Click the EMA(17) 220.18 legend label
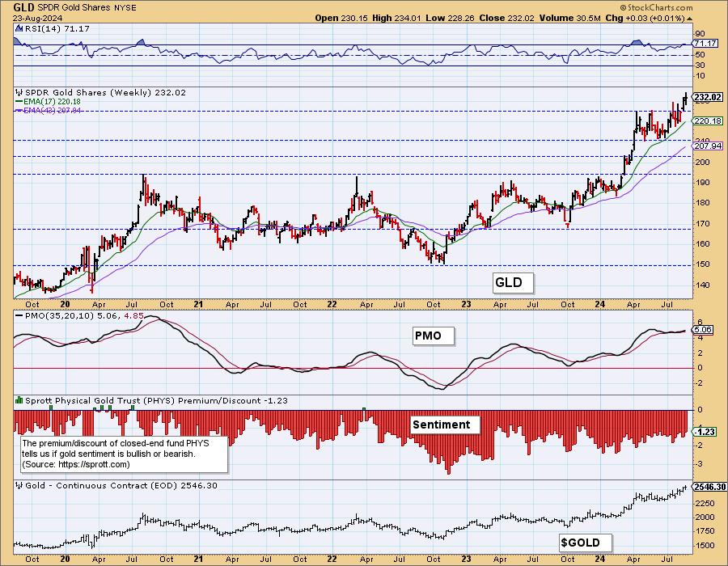Image resolution: width=728 pixels, height=566 pixels. click(x=52, y=102)
